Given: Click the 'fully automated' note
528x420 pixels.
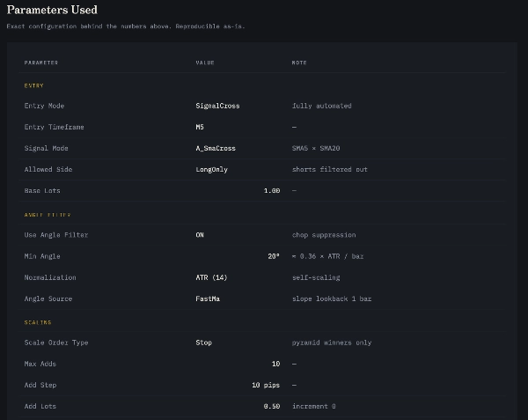Looking at the screenshot, I should pos(321,106).
